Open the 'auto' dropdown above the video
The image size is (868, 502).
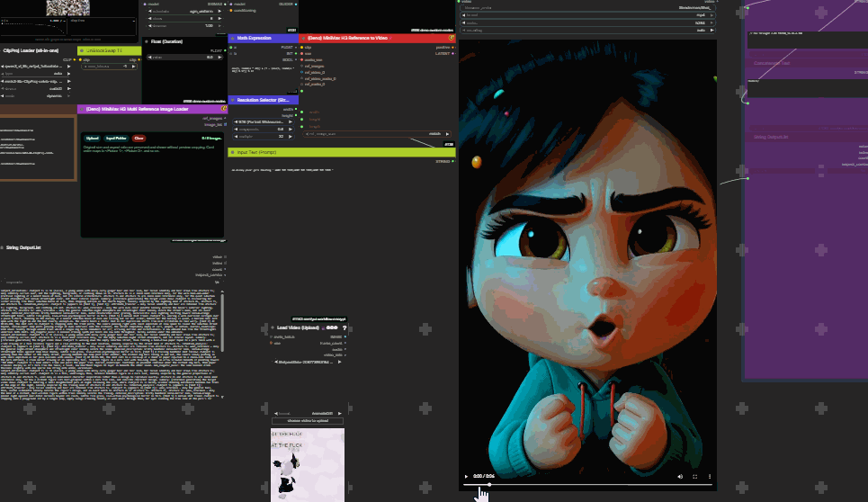(588, 30)
